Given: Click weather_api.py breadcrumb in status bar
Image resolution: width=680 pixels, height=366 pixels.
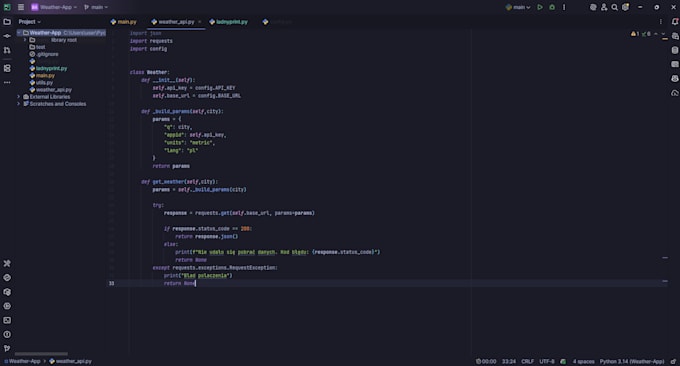Looking at the screenshot, I should [x=70, y=361].
